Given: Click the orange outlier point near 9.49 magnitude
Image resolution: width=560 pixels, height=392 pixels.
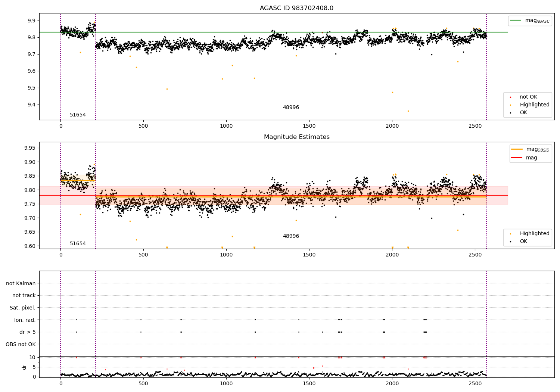Looking at the screenshot, I should coord(167,89).
